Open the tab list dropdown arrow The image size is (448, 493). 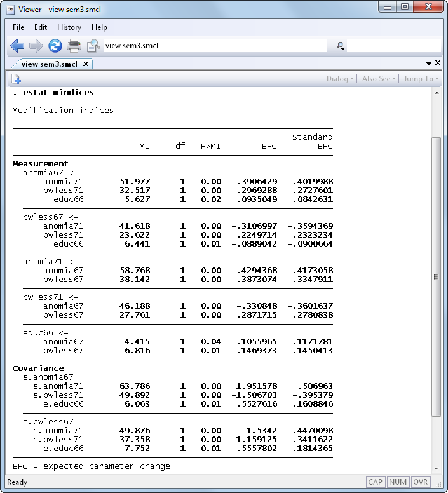(x=429, y=64)
